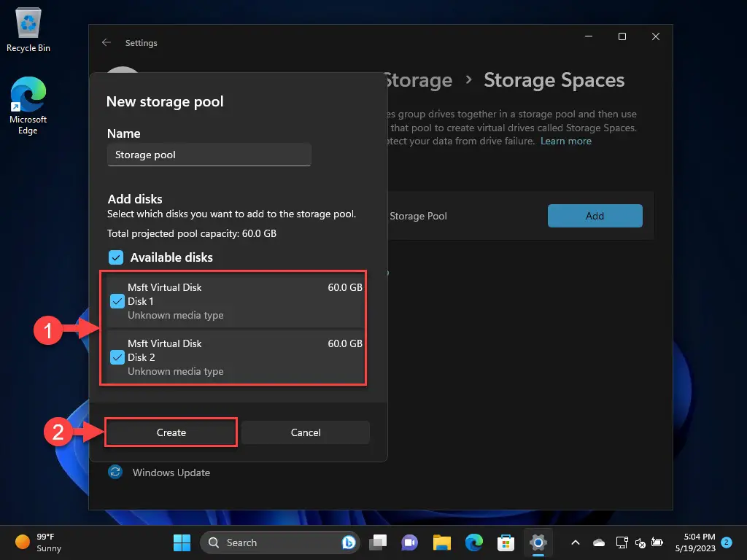This screenshot has width=747, height=560.
Task: Open weather widget showing 99°F Sunny
Action: 39,542
